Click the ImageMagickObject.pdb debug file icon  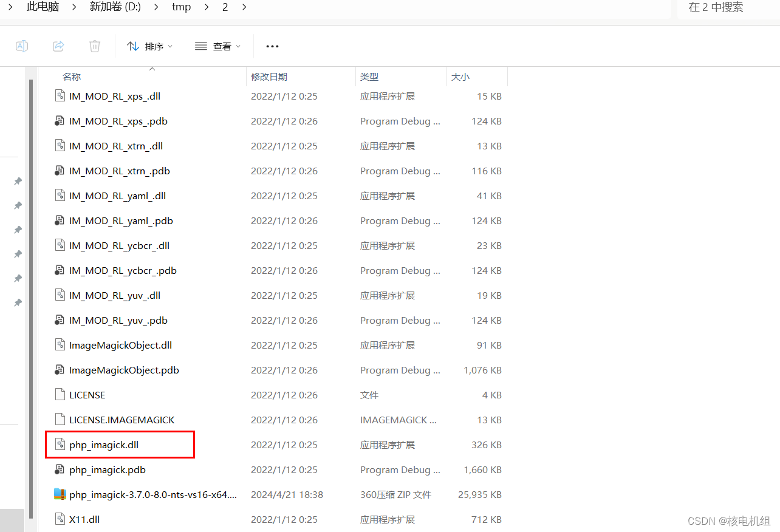click(x=59, y=369)
